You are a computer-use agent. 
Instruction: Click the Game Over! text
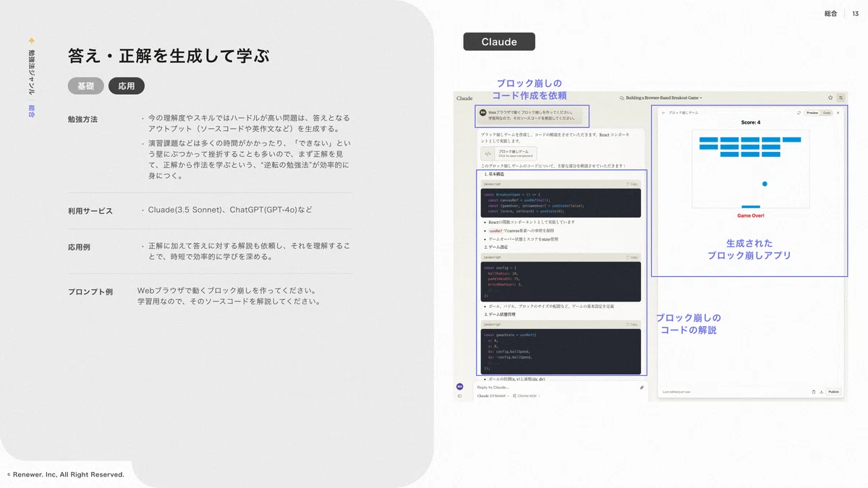click(751, 215)
